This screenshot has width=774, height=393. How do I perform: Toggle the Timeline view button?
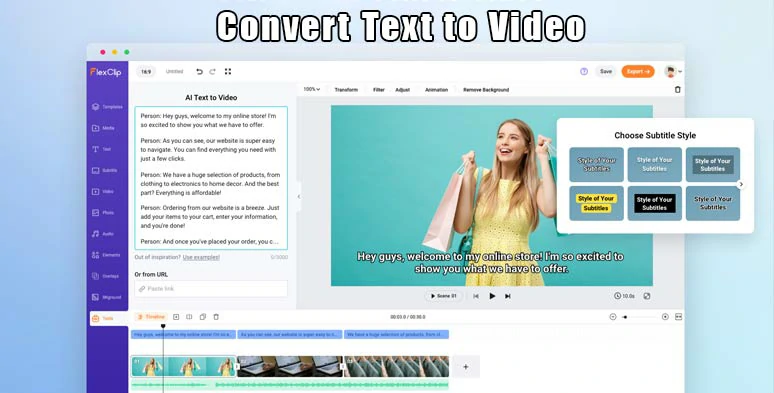pos(152,317)
